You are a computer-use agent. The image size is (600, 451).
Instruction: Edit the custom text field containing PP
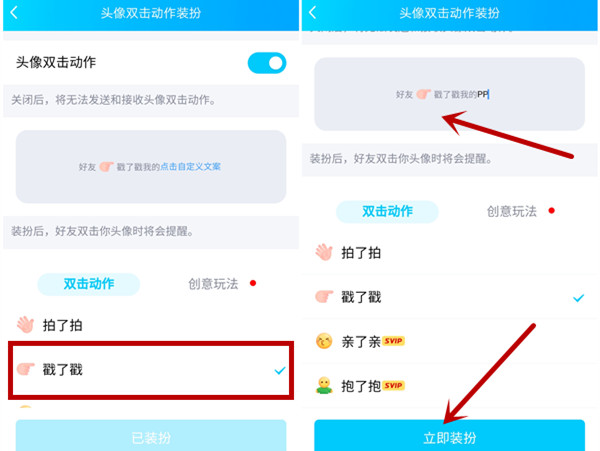[449, 94]
